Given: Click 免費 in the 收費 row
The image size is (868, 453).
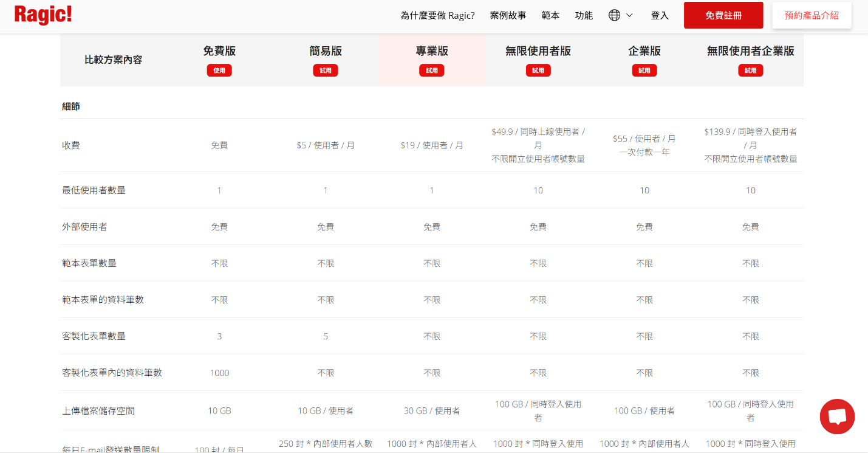Looking at the screenshot, I should tap(219, 145).
